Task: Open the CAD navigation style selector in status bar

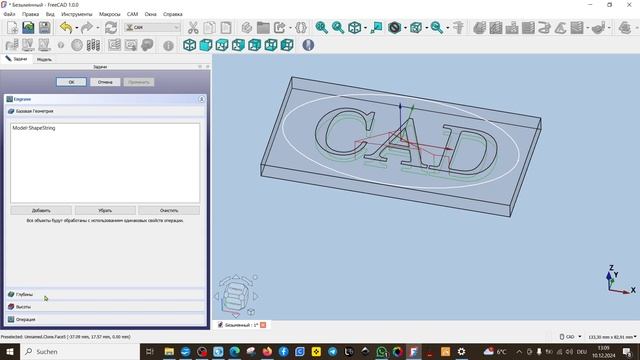Action: click(570, 337)
